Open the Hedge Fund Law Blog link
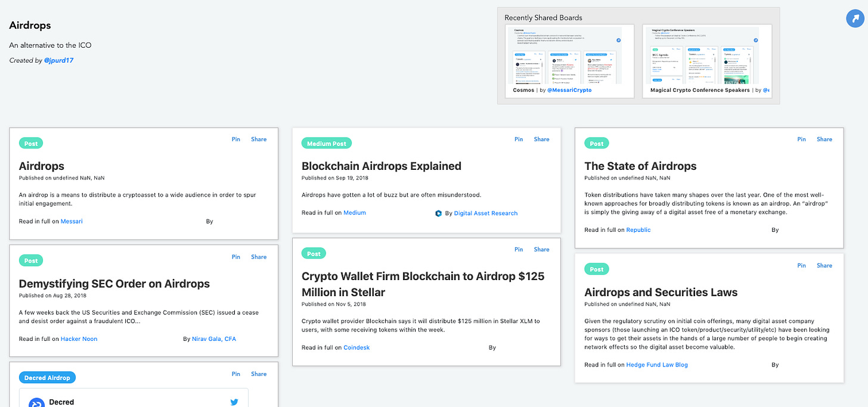 pyautogui.click(x=656, y=365)
